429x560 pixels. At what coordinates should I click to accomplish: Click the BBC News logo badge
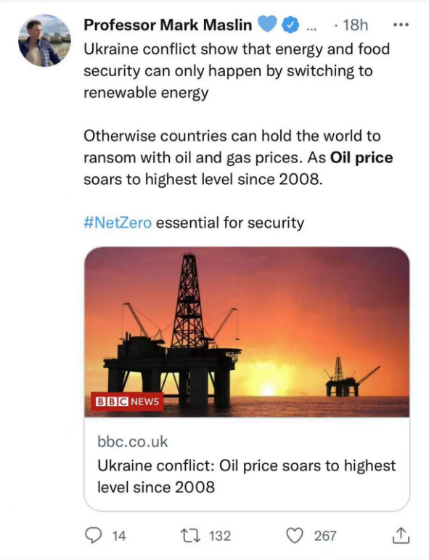[127, 401]
